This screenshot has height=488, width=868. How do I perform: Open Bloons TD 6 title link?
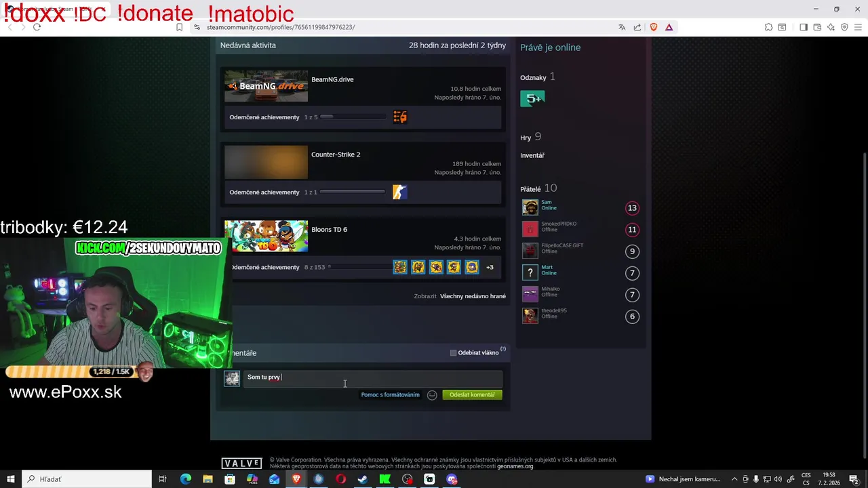[329, 229]
